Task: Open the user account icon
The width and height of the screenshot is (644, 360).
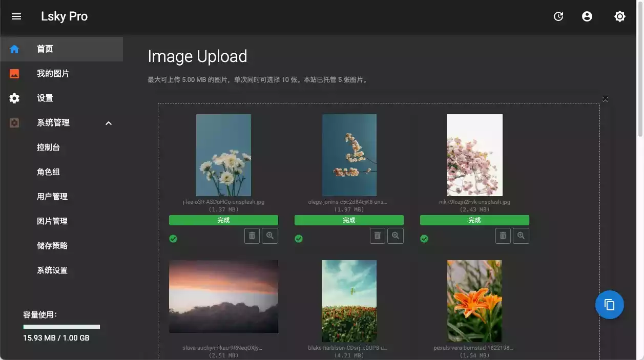Action: click(x=587, y=16)
